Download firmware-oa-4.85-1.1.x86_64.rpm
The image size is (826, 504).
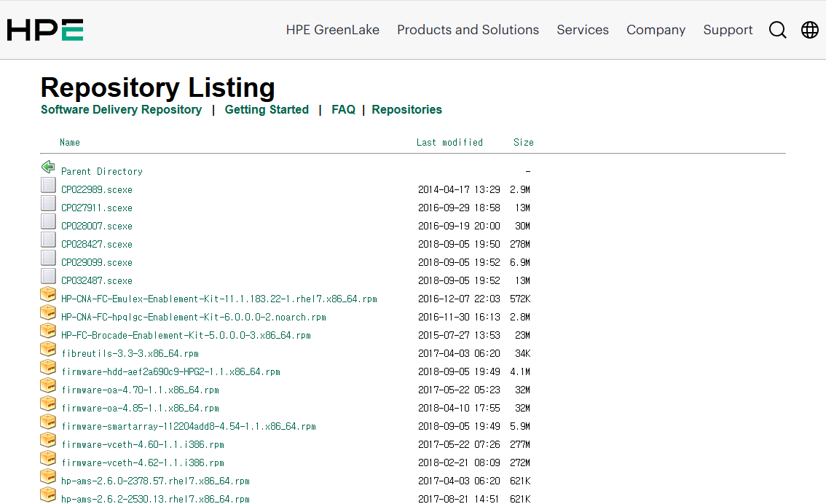[140, 408]
